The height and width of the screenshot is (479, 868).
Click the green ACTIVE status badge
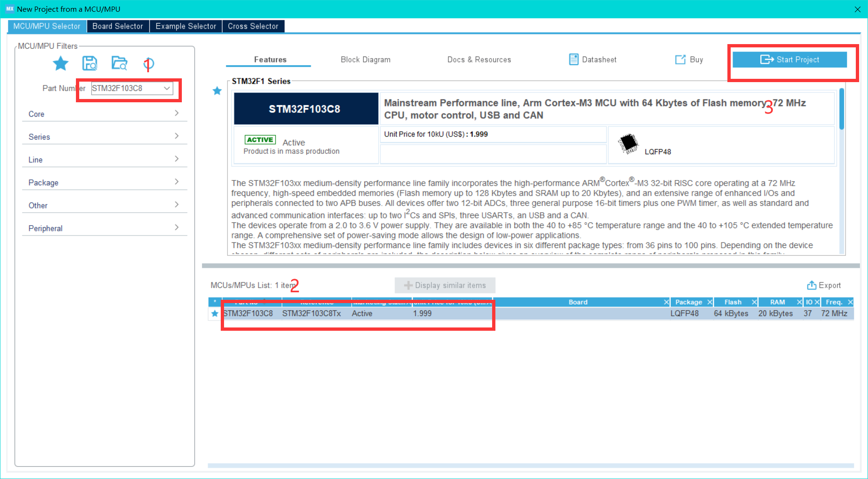click(260, 140)
